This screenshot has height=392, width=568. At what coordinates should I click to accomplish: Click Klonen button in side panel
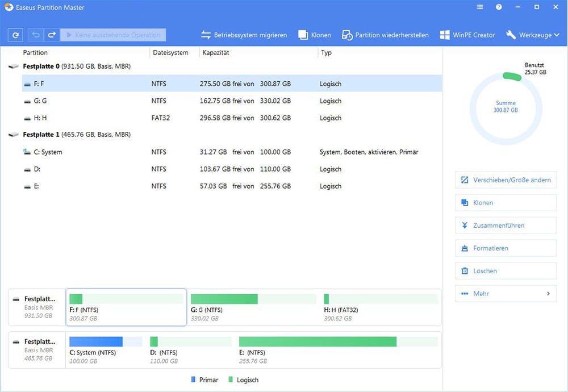pyautogui.click(x=506, y=202)
